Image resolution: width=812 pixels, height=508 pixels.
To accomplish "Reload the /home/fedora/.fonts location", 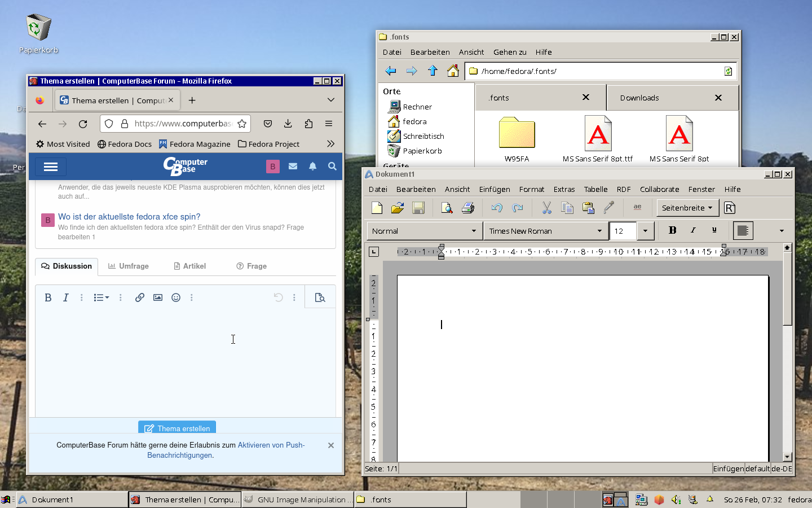I will (729, 71).
